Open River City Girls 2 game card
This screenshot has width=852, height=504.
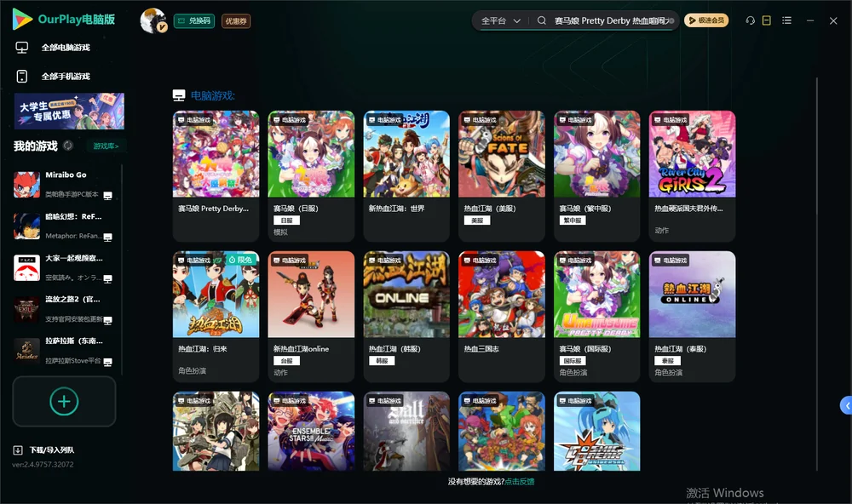[x=692, y=176]
